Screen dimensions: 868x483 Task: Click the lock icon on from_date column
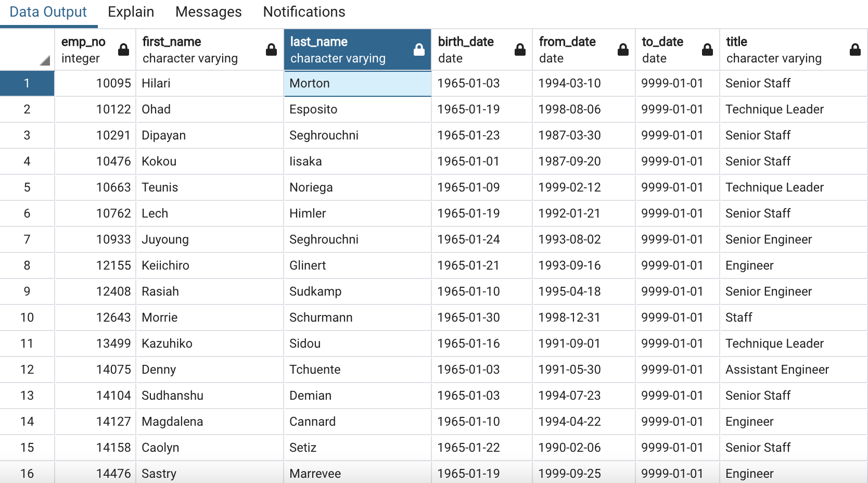click(623, 49)
